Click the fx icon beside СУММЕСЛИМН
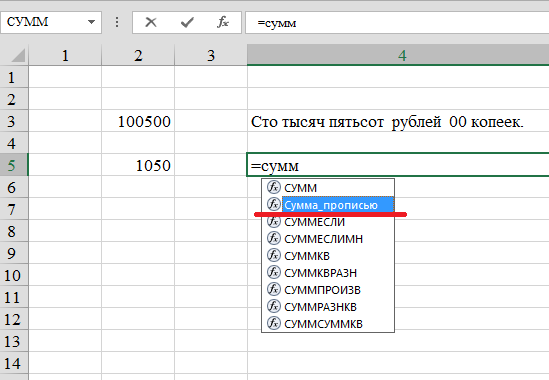The height and width of the screenshot is (380, 549). 274,238
